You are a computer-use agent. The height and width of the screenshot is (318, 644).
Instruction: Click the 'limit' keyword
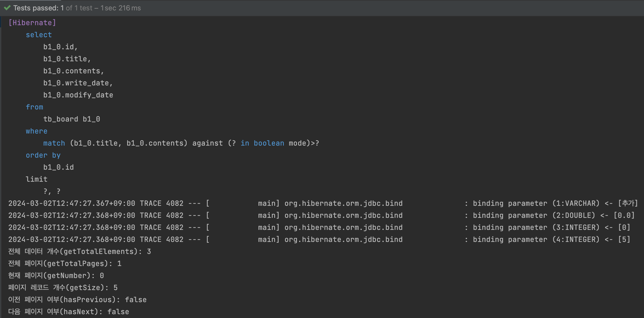(x=36, y=179)
